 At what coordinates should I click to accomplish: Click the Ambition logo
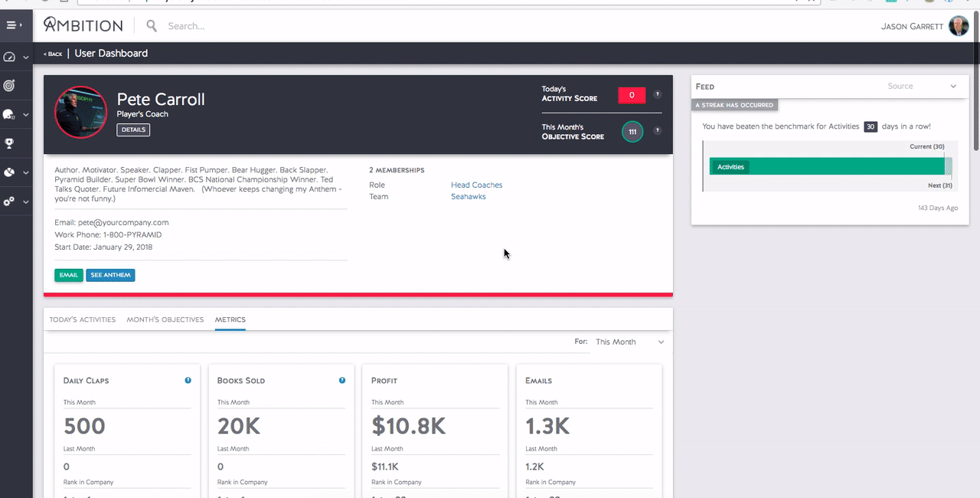(83, 25)
